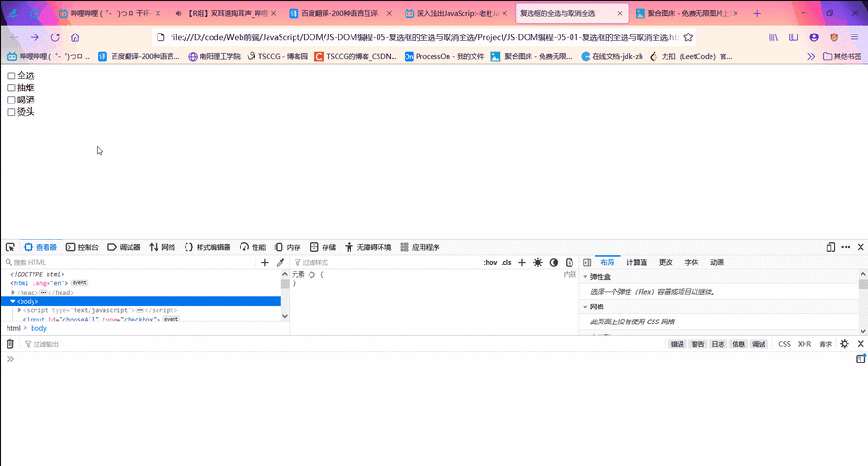Switch to the 控制台 DevTools tab
868x466 pixels.
82,247
